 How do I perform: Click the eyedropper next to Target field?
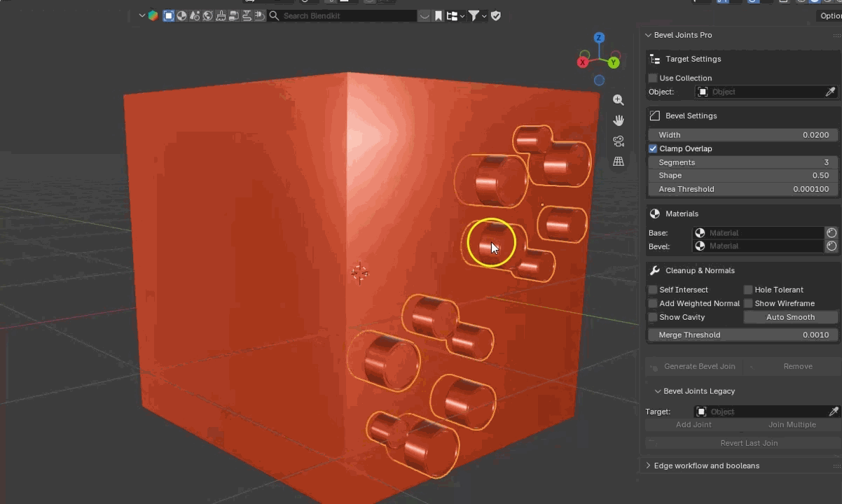tap(834, 412)
